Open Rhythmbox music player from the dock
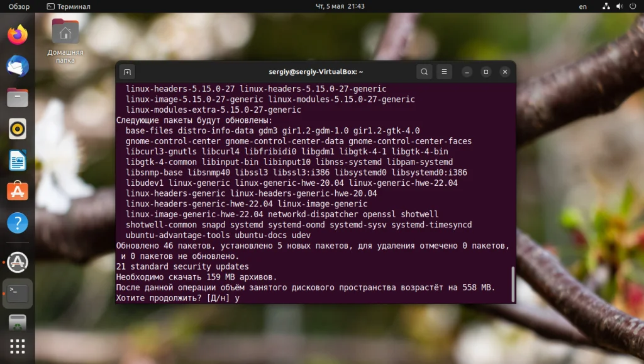This screenshot has height=364, width=644. (17, 129)
